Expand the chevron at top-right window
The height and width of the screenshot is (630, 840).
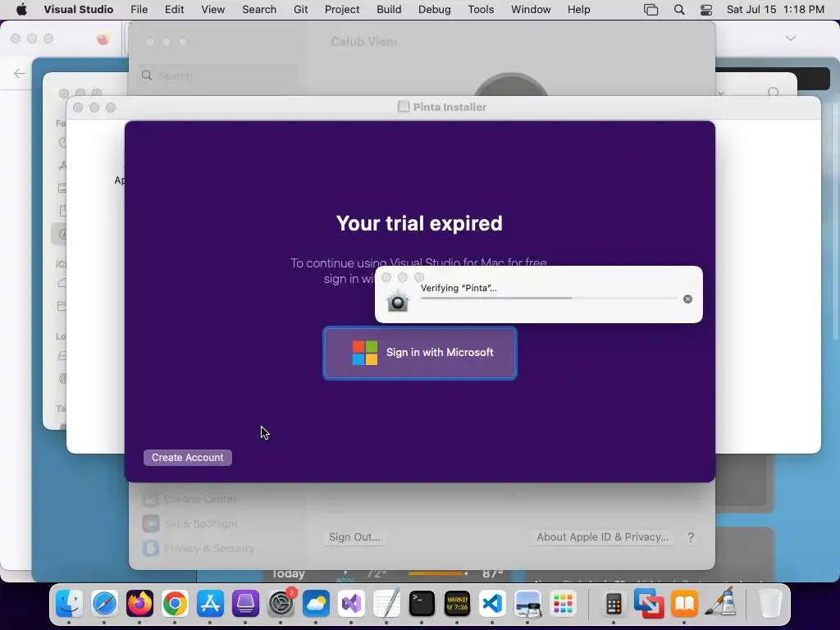(x=791, y=39)
